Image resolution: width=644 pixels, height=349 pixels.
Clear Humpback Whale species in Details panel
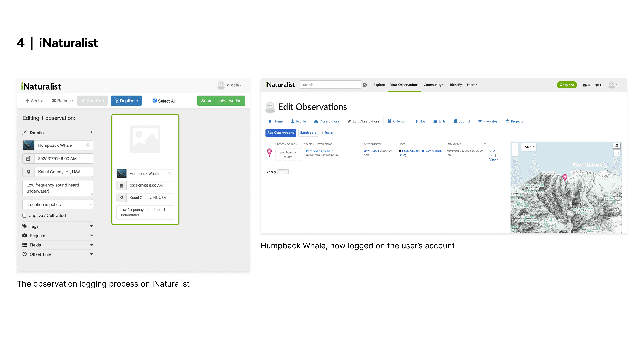[88, 145]
